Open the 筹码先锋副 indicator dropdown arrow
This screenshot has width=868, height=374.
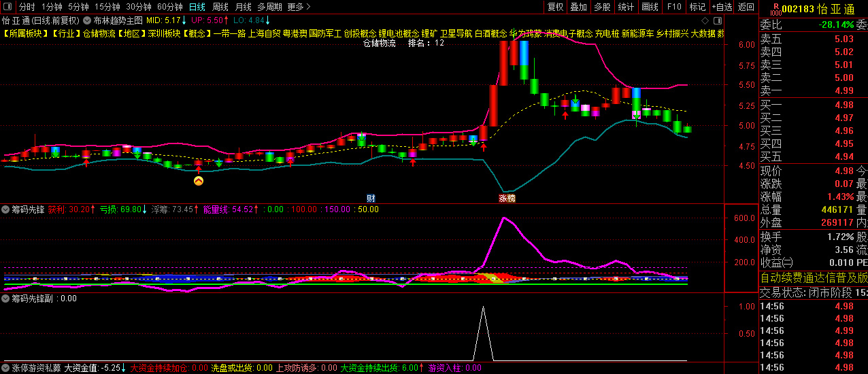6,298
